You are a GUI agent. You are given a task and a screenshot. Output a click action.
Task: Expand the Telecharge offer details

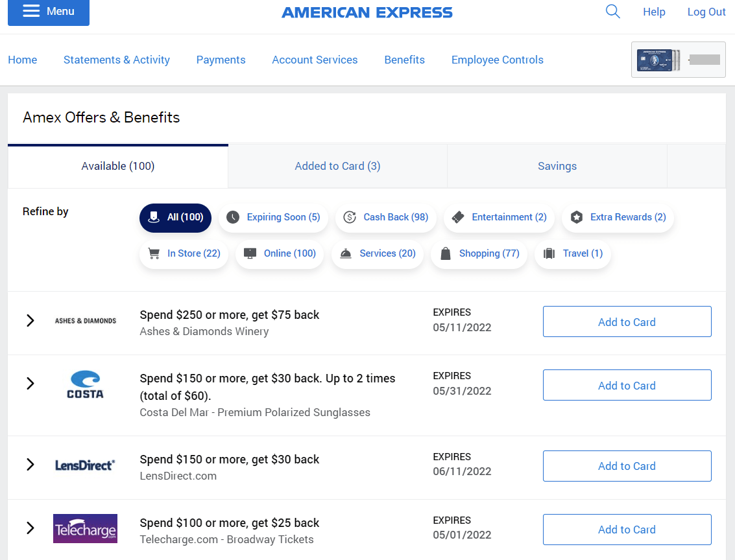30,528
